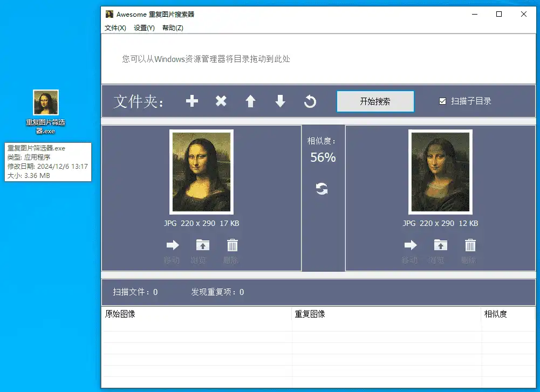The height and width of the screenshot is (392, 540).
Task: Click right image info JPG 220 x 290 12 KB
Action: [441, 223]
